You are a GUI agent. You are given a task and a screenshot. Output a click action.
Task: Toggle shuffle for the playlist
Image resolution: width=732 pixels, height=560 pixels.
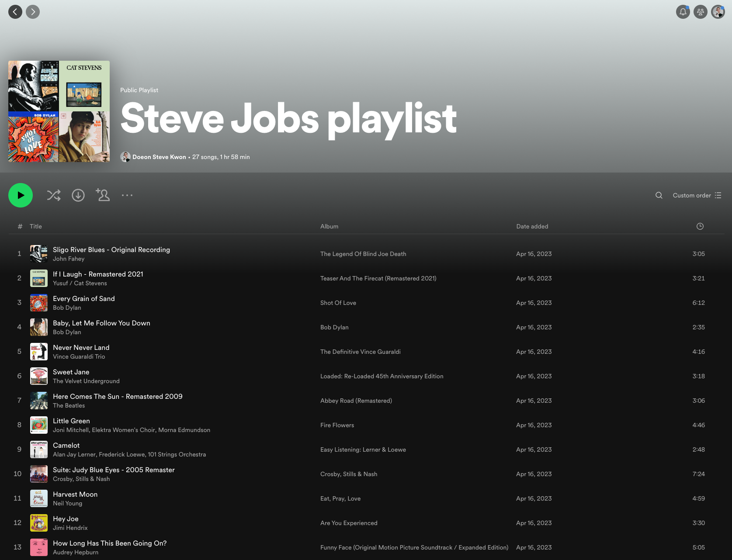[x=54, y=195]
